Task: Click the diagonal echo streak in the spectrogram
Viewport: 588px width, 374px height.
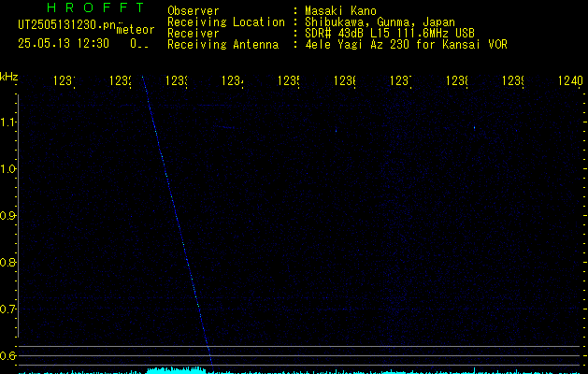Action: coord(177,222)
